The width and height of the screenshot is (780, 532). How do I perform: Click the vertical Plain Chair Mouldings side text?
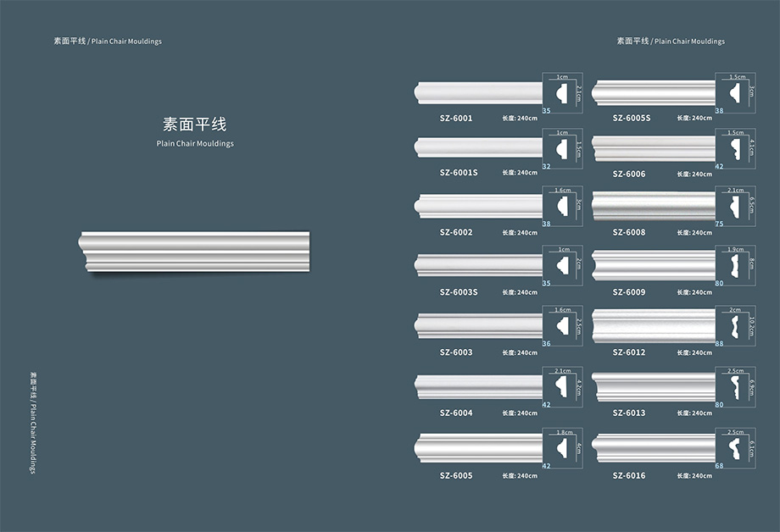(x=33, y=423)
